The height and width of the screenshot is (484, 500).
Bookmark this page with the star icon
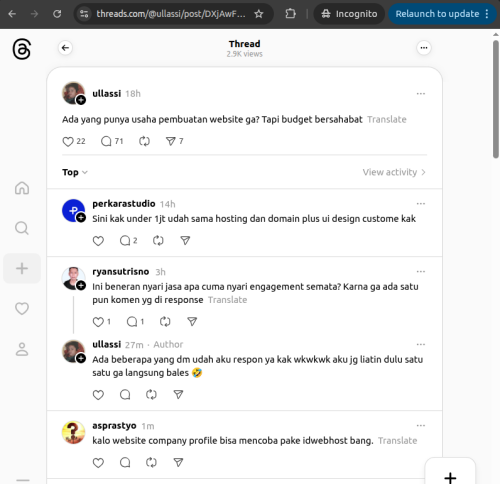[259, 14]
